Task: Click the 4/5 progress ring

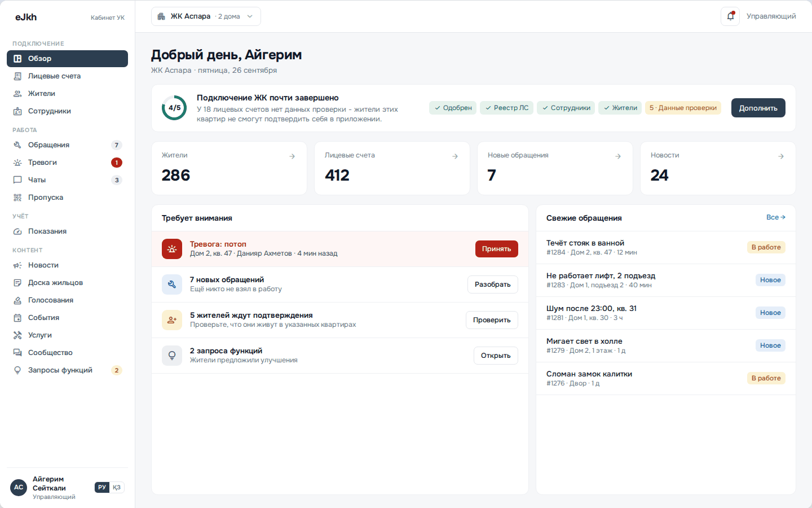Action: pyautogui.click(x=174, y=108)
